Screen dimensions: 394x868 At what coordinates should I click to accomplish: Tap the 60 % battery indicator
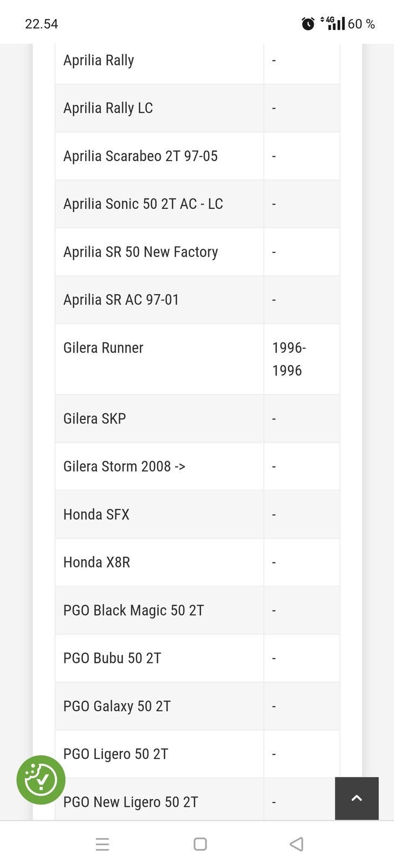tap(361, 24)
